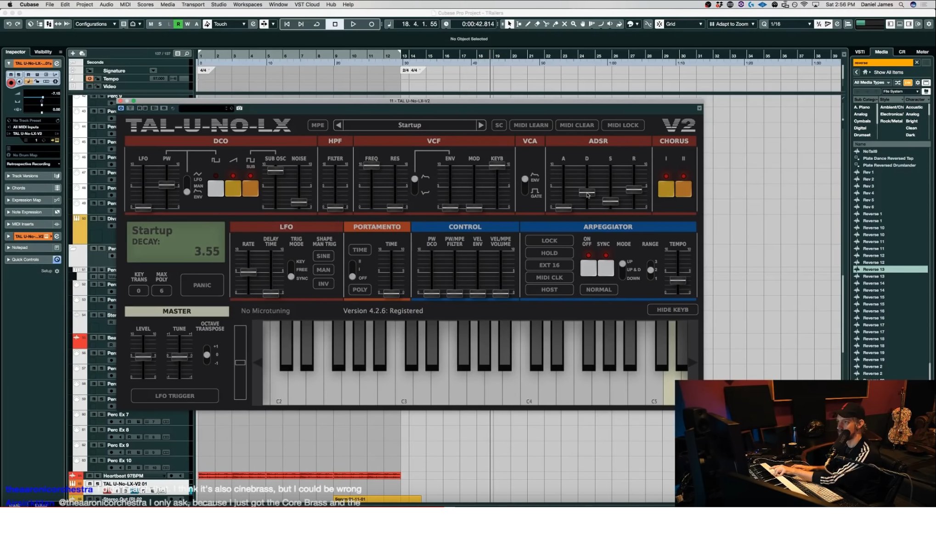Click the transport Record button

point(372,24)
